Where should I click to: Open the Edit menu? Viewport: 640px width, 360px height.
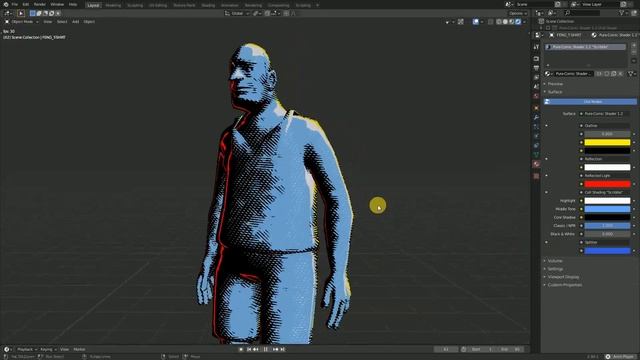tap(26, 4)
